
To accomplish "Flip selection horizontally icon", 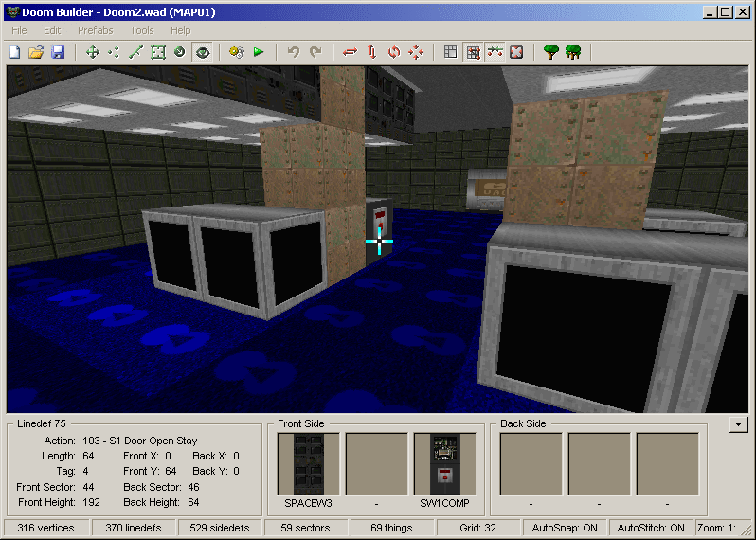I will click(350, 52).
